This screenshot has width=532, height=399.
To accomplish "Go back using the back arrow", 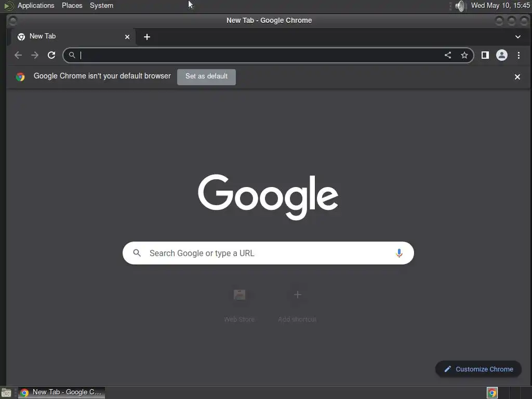I will click(x=18, y=55).
